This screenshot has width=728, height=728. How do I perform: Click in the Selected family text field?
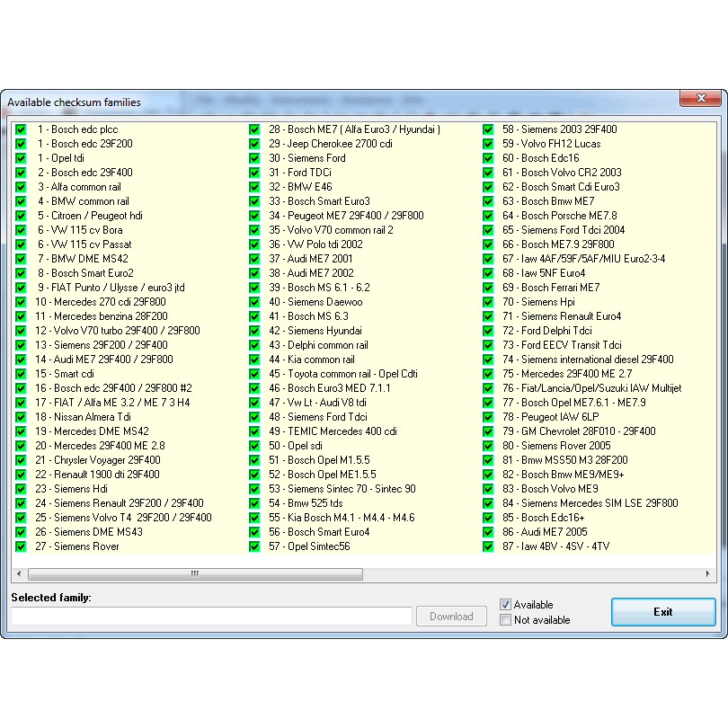point(211,617)
